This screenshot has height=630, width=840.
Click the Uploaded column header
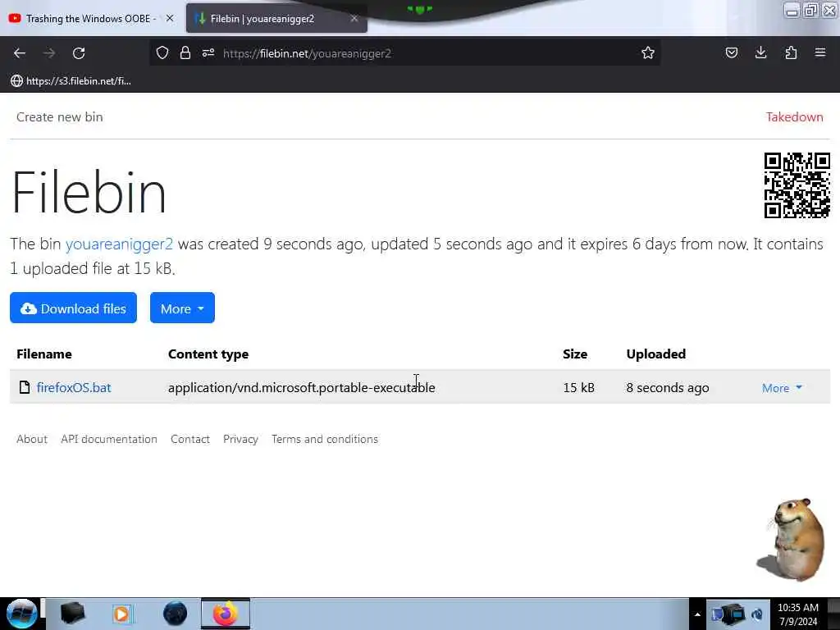655,354
